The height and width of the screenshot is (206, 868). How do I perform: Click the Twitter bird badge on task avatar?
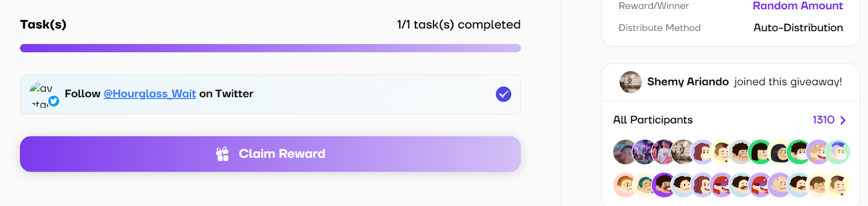pos(54,101)
